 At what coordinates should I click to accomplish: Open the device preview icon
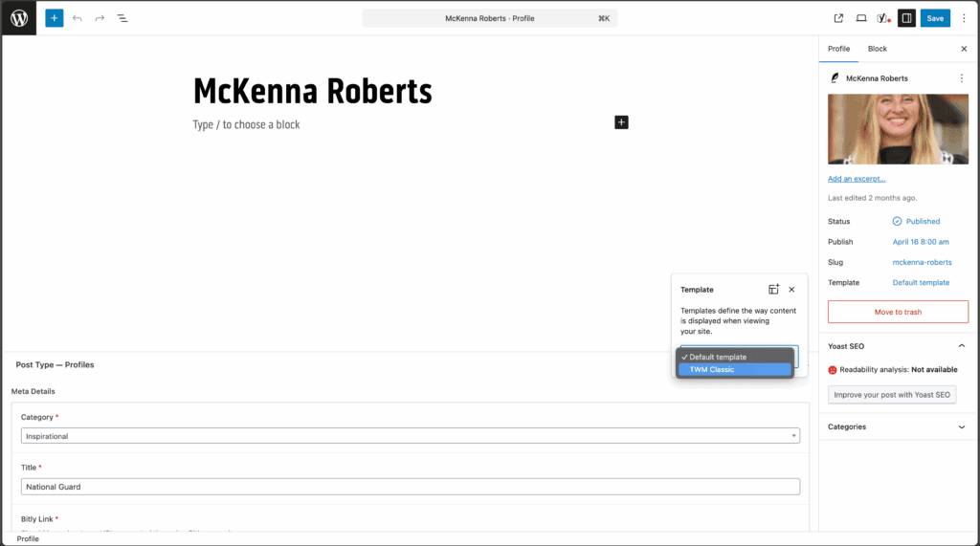[861, 18]
